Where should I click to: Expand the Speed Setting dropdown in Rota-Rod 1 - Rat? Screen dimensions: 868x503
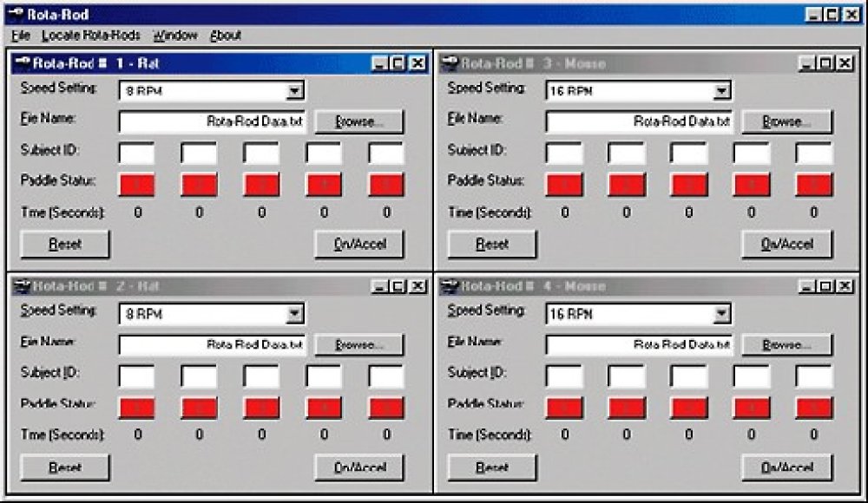(294, 90)
